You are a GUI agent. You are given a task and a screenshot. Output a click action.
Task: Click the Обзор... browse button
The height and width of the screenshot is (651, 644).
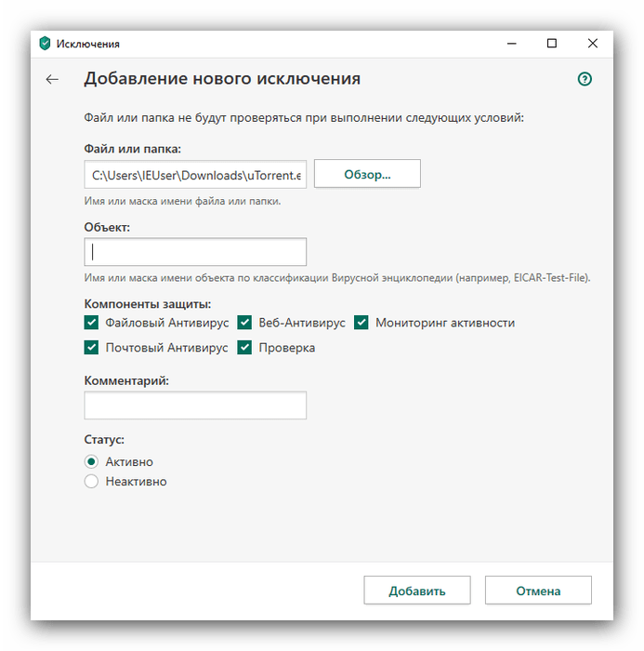[x=367, y=174]
